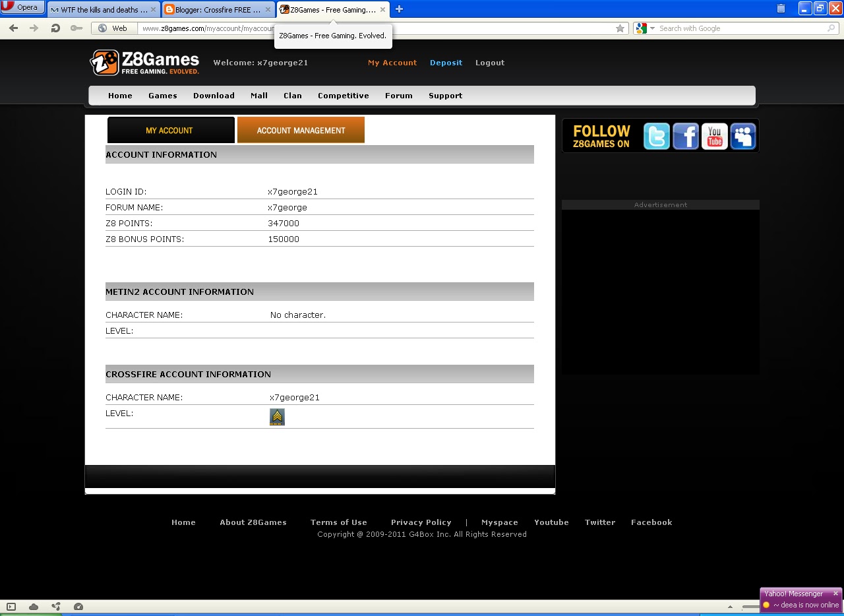
Task: Visit Z8Games YouTube via the follow icon
Action: click(x=714, y=137)
